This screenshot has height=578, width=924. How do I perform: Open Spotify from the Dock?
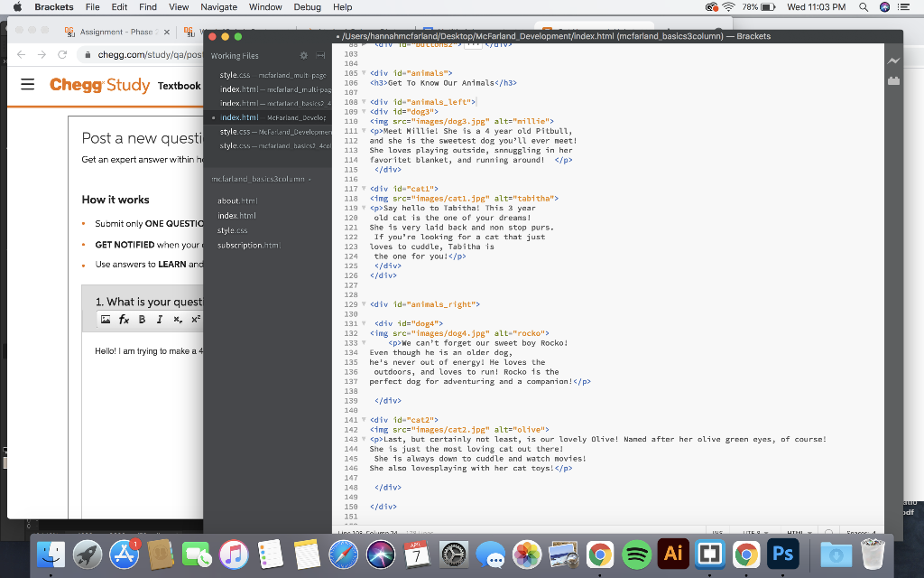click(636, 555)
